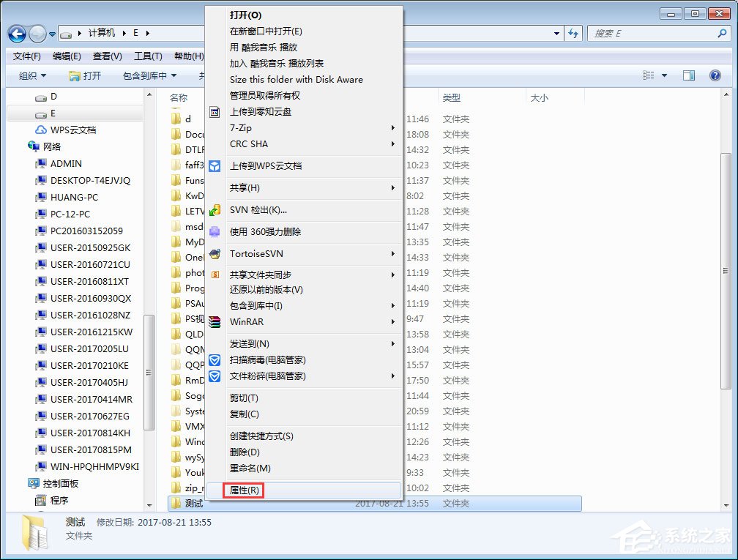Click the E breadcrumb in the address bar
This screenshot has width=738, height=560.
click(x=136, y=33)
